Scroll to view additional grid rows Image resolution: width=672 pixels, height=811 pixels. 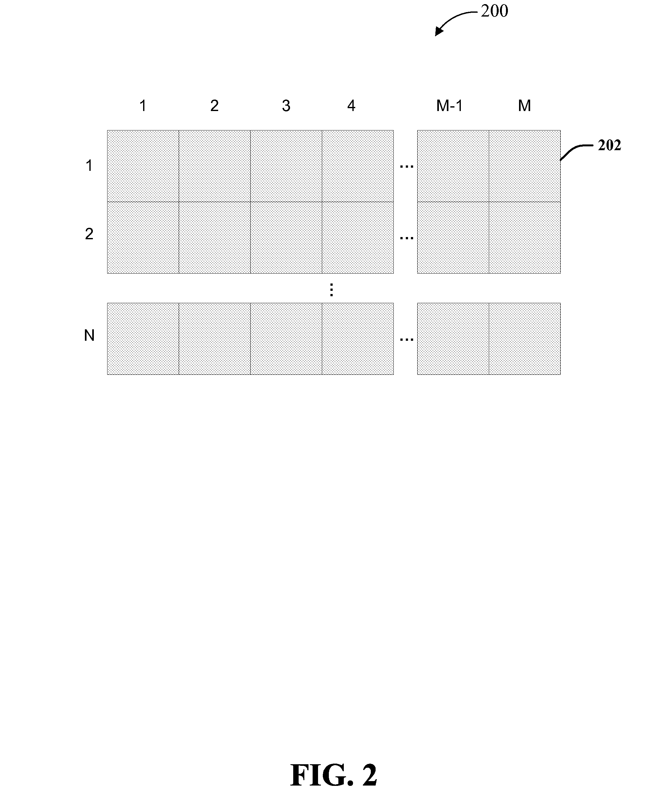tap(330, 290)
